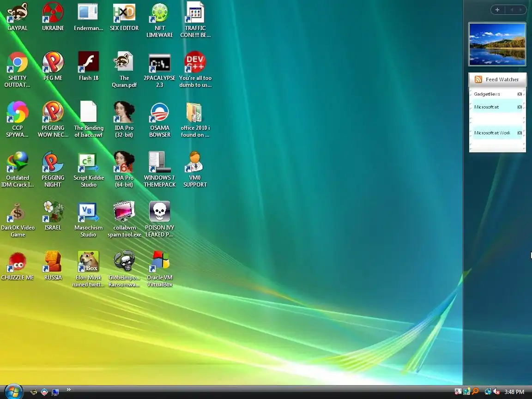Open the PEGGING NIGHT shortcut
Viewport: 532px width, 399px height.
[53, 169]
